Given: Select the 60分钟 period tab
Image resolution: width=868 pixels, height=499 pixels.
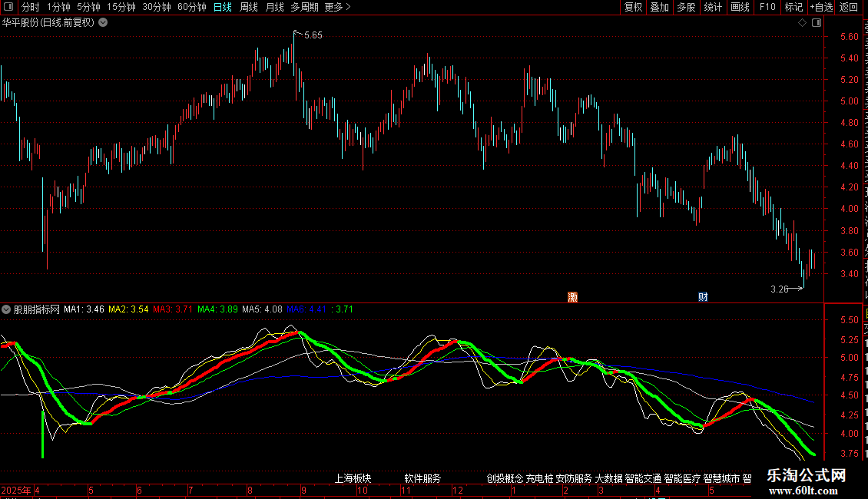Looking at the screenshot, I should 192,7.
